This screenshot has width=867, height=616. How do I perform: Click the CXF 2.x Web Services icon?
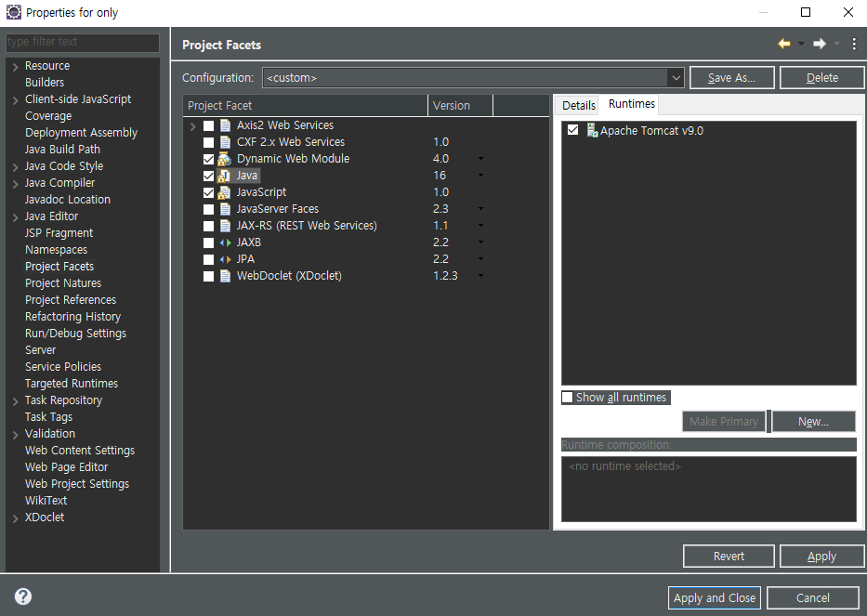(x=225, y=142)
